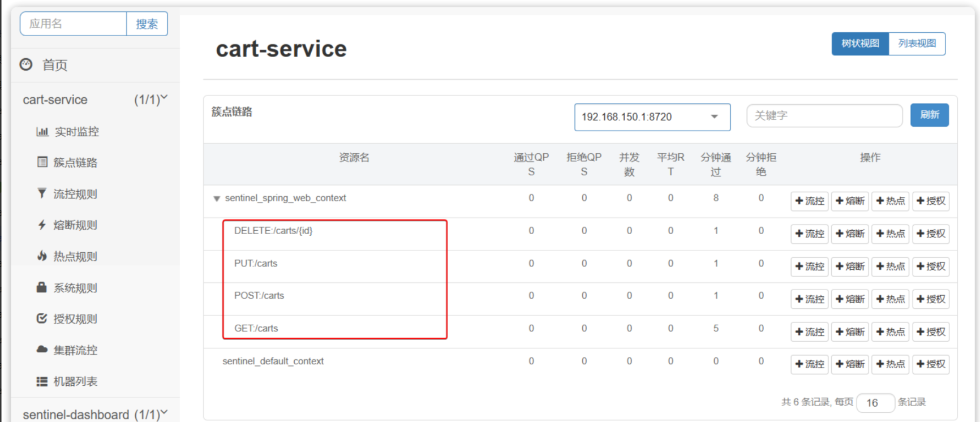Click the cluster link list icon
This screenshot has height=422, width=980.
tap(42, 162)
